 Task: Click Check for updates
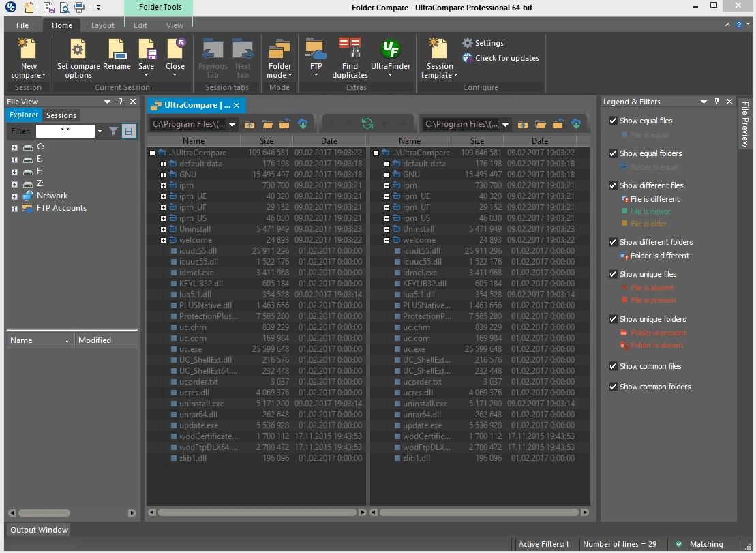click(x=500, y=58)
